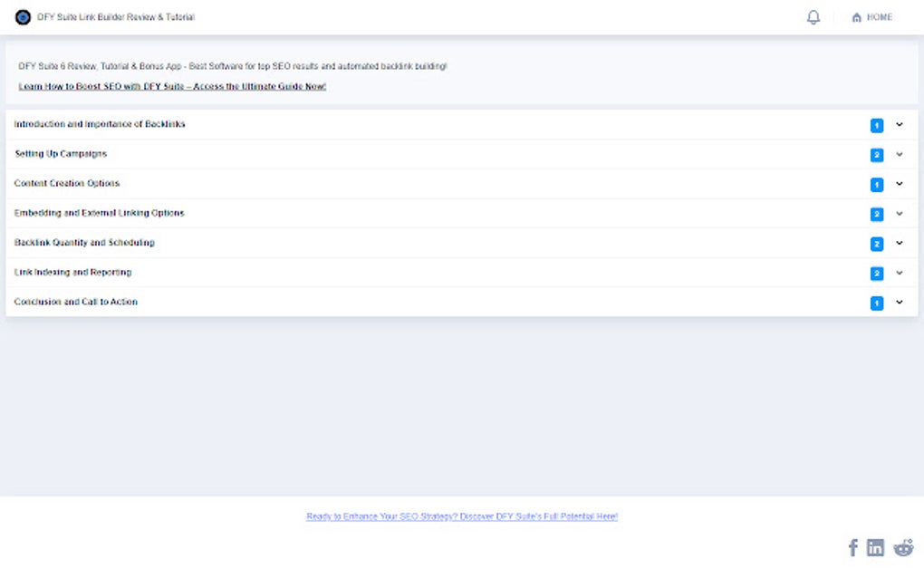The width and height of the screenshot is (924, 578).
Task: Expand the chevron for Content Creation Options
Action: point(900,184)
